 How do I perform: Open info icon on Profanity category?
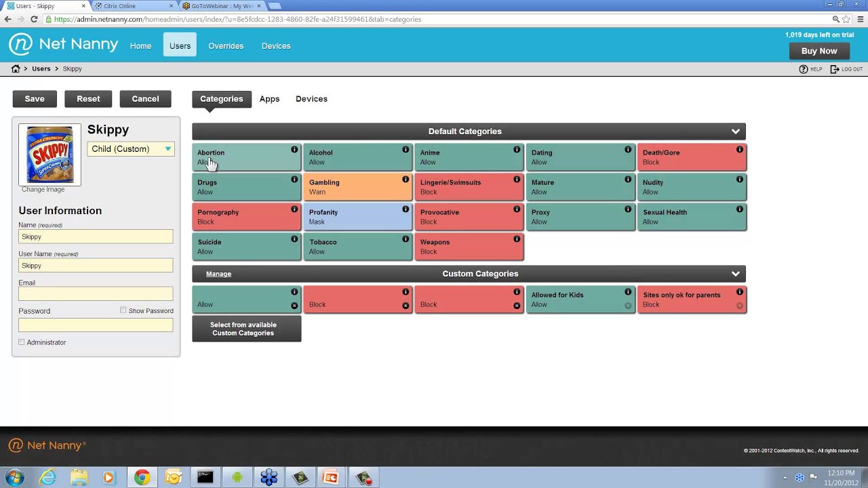406,209
